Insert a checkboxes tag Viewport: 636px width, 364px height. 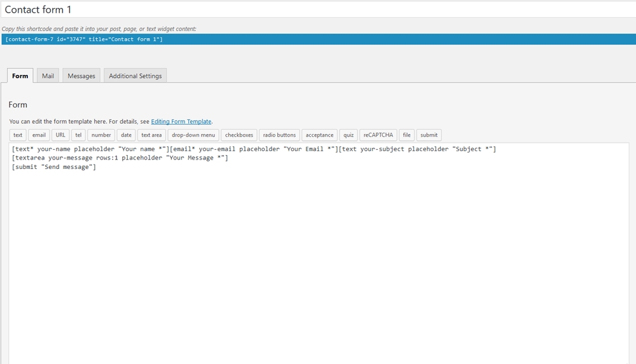239,135
